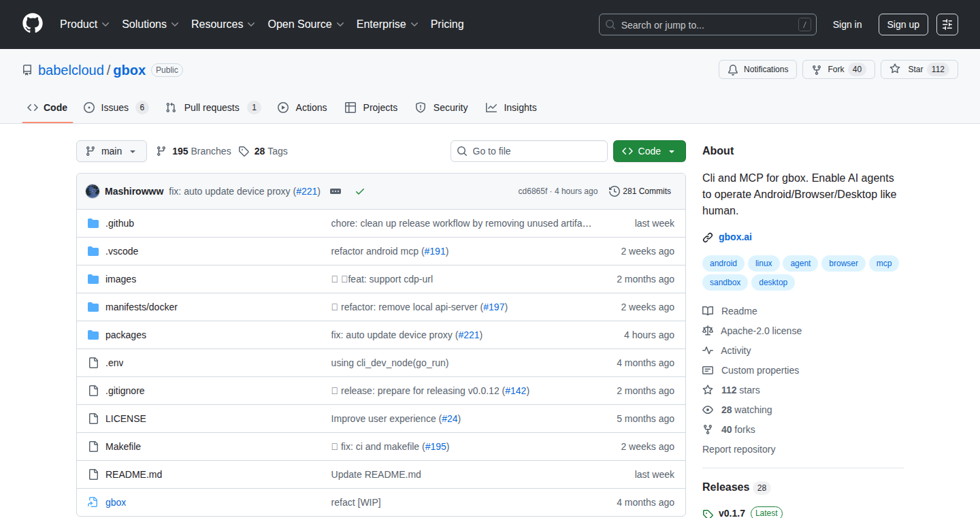This screenshot has width=980, height=518.
Task: Click the tag icon beside v0.1.7
Action: pos(708,513)
